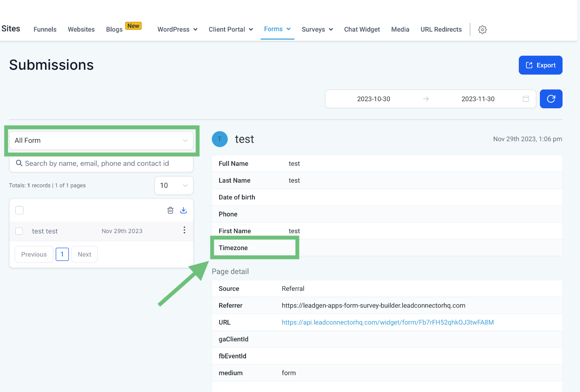Image resolution: width=580 pixels, height=392 pixels.
Task: Delete selected submissions with trash icon
Action: tap(170, 210)
